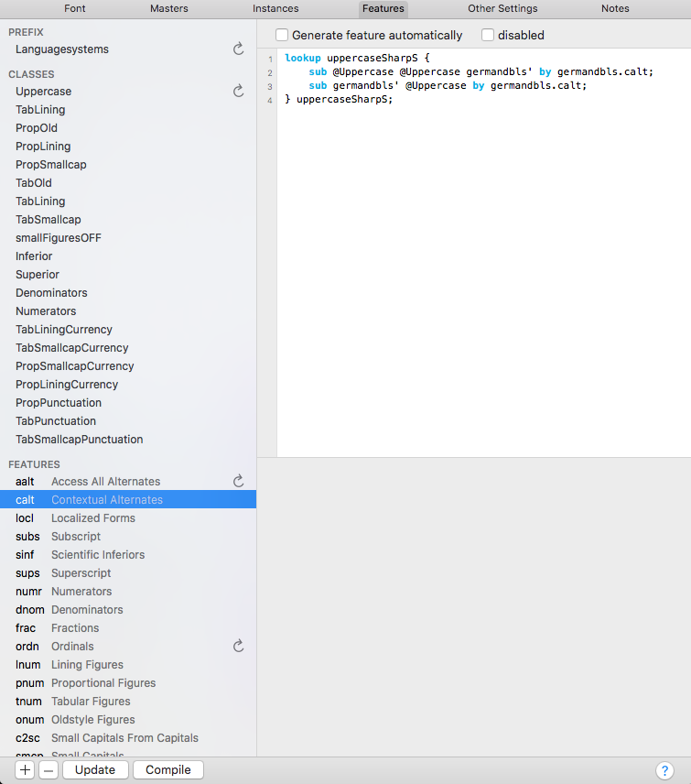Go to Other Settings tab
The image size is (691, 784).
click(502, 8)
